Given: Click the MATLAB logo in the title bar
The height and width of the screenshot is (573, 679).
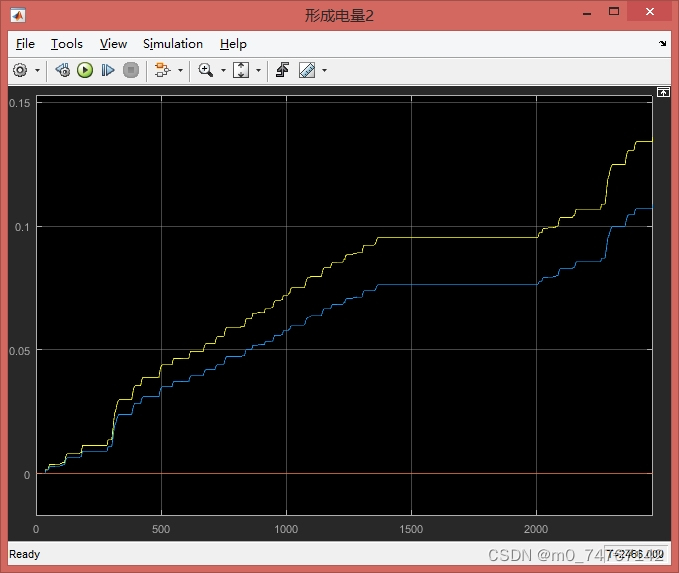Looking at the screenshot, I should click(18, 16).
